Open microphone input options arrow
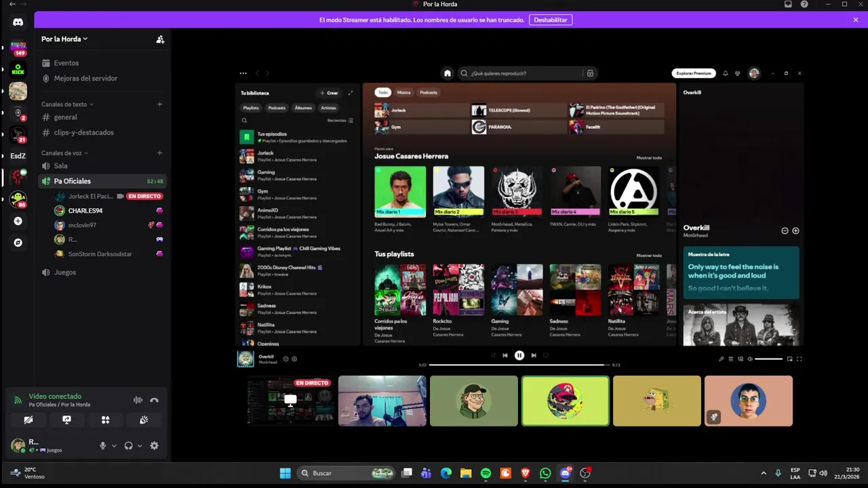 [x=114, y=446]
